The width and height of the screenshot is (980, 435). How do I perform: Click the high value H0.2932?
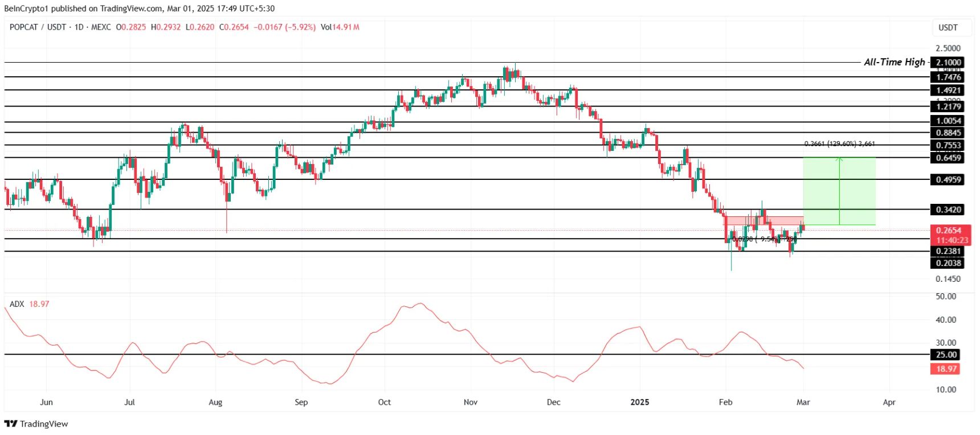(166, 27)
